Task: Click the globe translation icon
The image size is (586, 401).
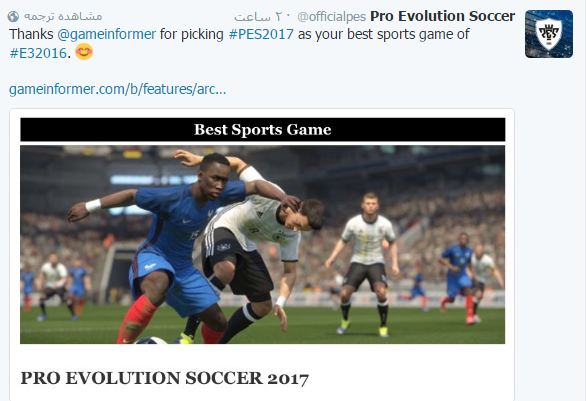Action: click(13, 16)
